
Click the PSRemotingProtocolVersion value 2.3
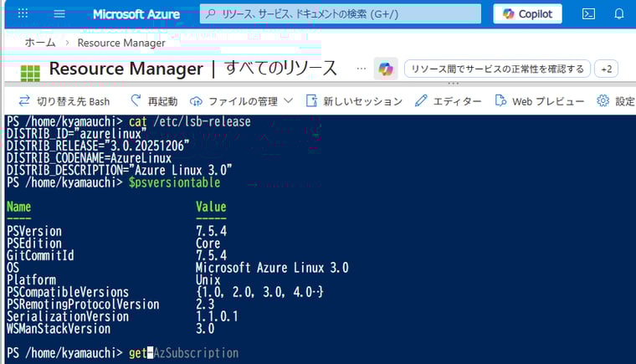pyautogui.click(x=205, y=305)
